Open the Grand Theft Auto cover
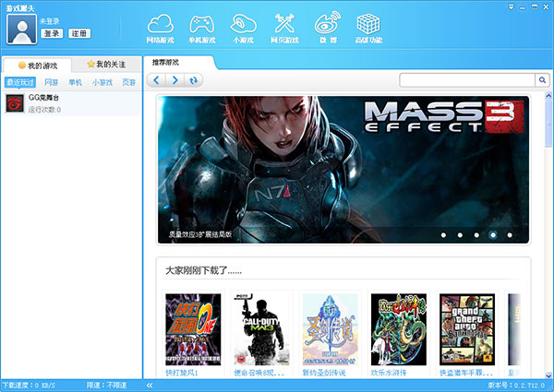The width and height of the screenshot is (554, 392). (467, 329)
